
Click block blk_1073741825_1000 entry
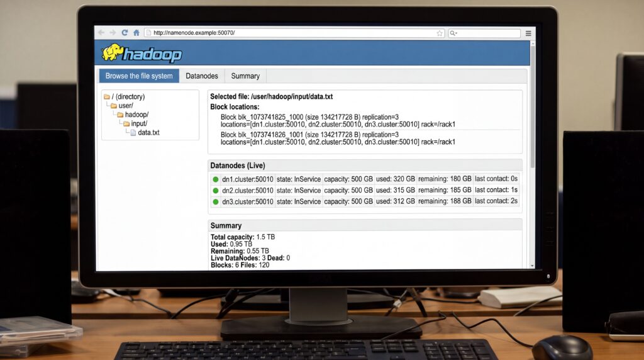point(338,121)
